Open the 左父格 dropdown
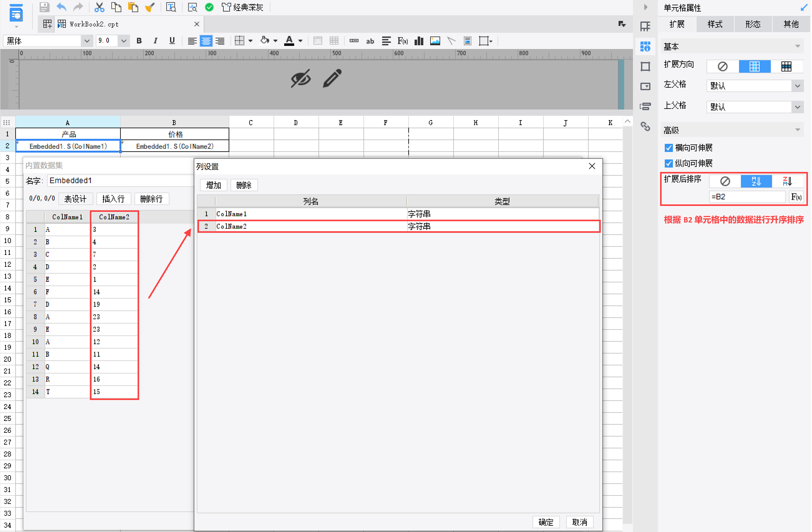 click(797, 86)
